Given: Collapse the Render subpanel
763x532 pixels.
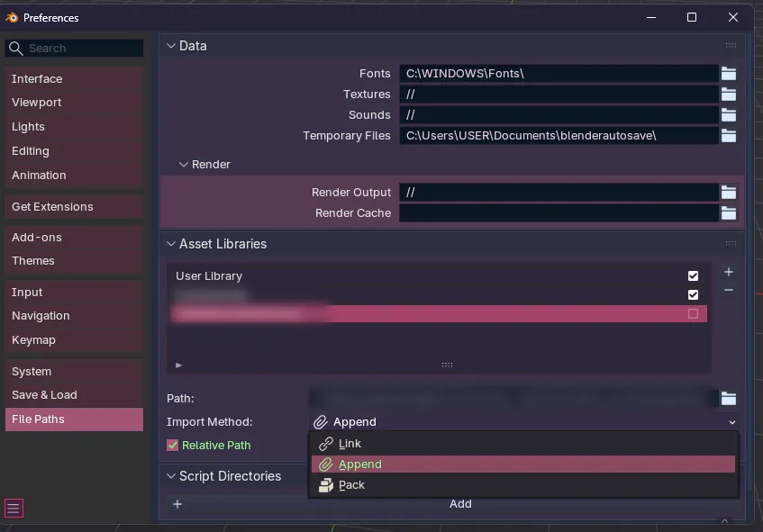Looking at the screenshot, I should [184, 165].
